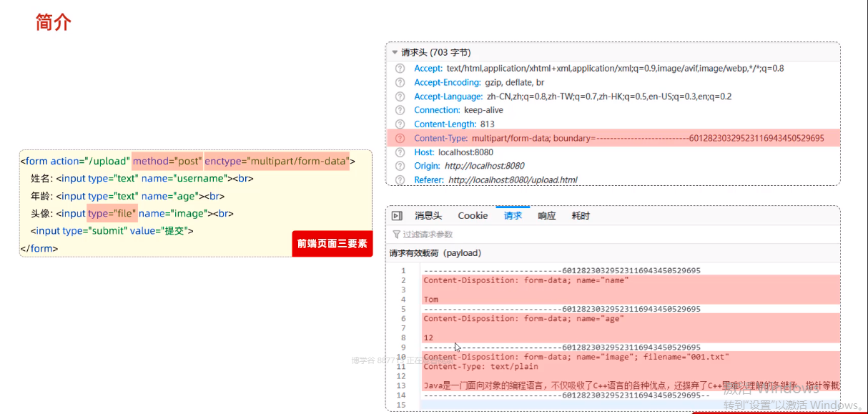The image size is (868, 414).
Task: Click payload line with filename="001.txt"
Action: pos(576,357)
